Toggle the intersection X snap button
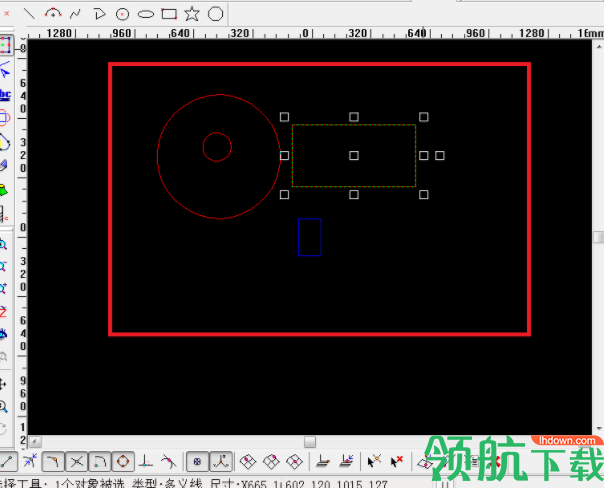 click(x=77, y=461)
